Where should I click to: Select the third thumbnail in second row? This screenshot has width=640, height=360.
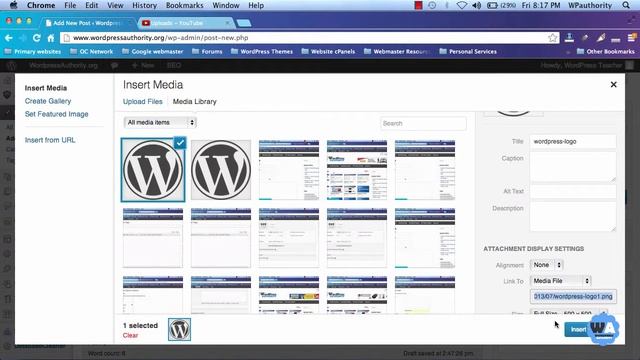point(289,238)
